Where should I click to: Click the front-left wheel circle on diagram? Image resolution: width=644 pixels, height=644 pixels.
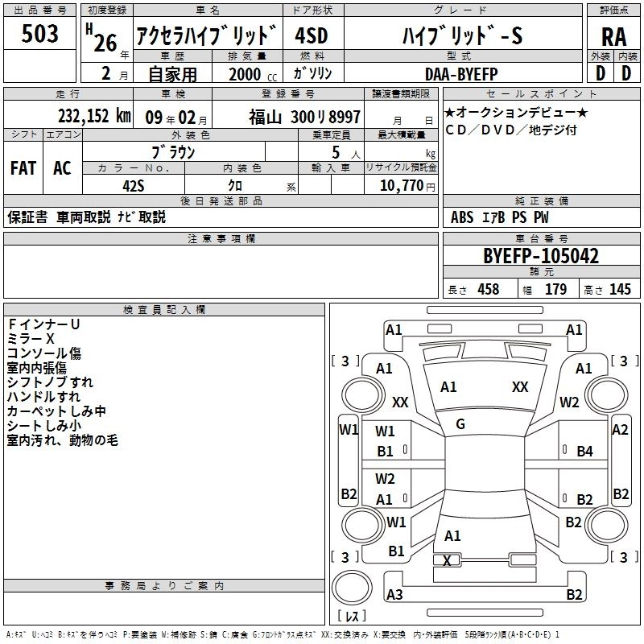tap(361, 396)
